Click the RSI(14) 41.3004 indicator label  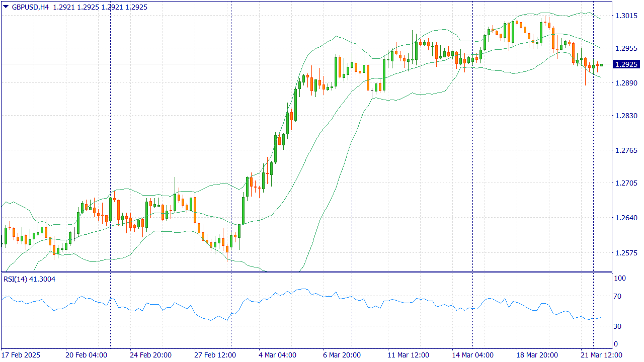click(29, 279)
